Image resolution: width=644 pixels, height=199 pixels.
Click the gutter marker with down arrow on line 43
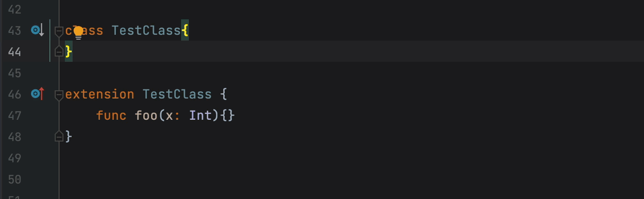(38, 30)
